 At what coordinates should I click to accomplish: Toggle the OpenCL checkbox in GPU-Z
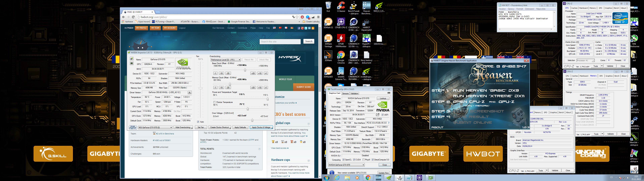[343, 160]
